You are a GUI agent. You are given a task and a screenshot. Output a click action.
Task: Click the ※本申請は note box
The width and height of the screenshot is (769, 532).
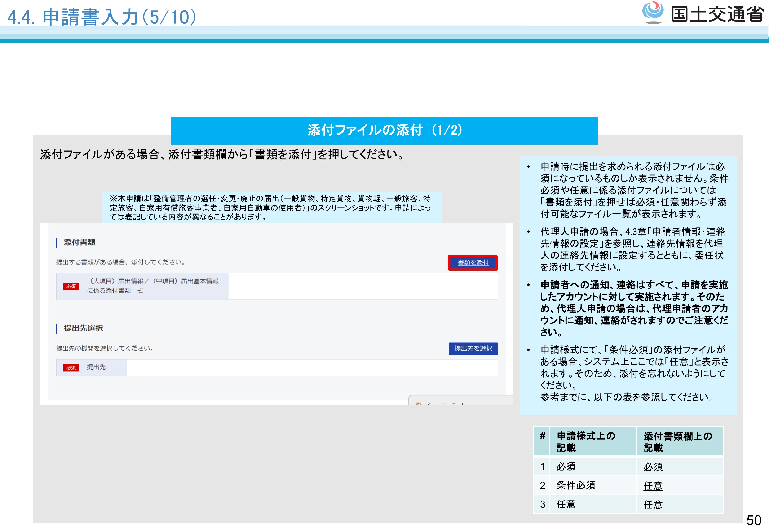coord(271,207)
